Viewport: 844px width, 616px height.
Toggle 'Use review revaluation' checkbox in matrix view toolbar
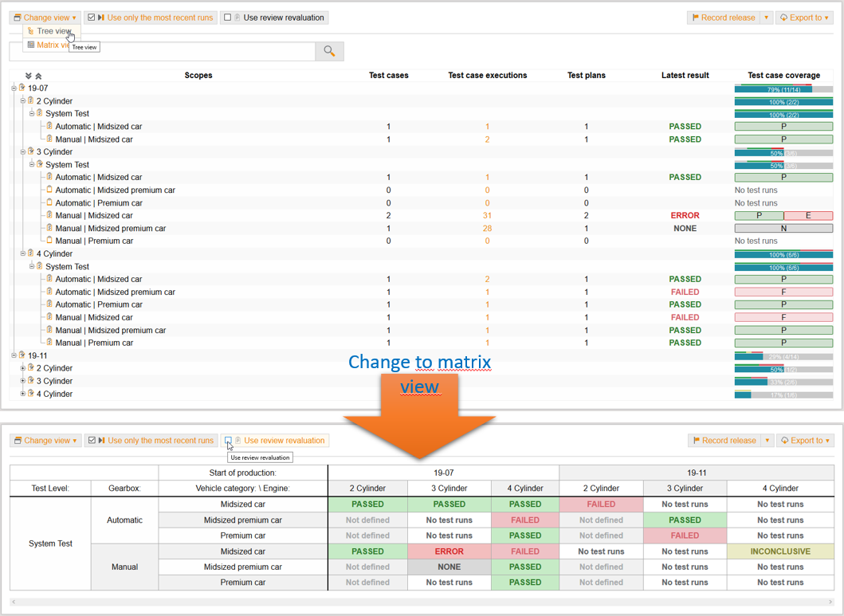(229, 441)
